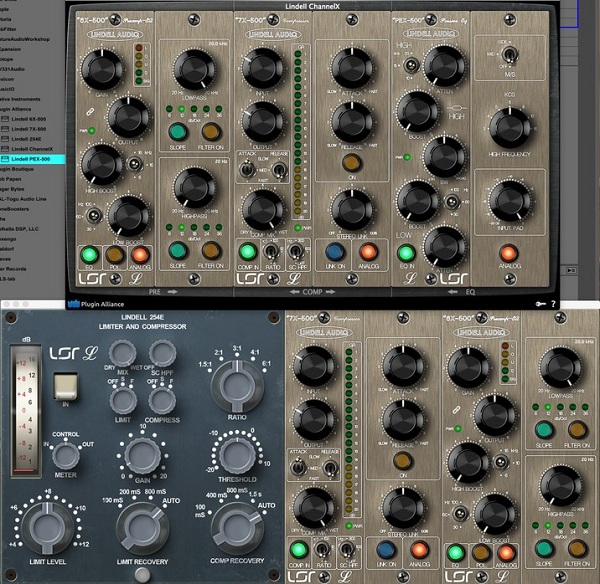Image resolution: width=600 pixels, height=584 pixels.
Task: Enable lowpass FILTER ON in ChannelX
Action: pyautogui.click(x=210, y=132)
